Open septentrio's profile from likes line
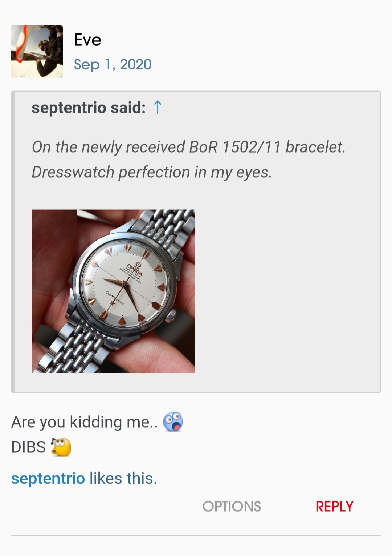This screenshot has height=556, width=392. pyautogui.click(x=48, y=478)
